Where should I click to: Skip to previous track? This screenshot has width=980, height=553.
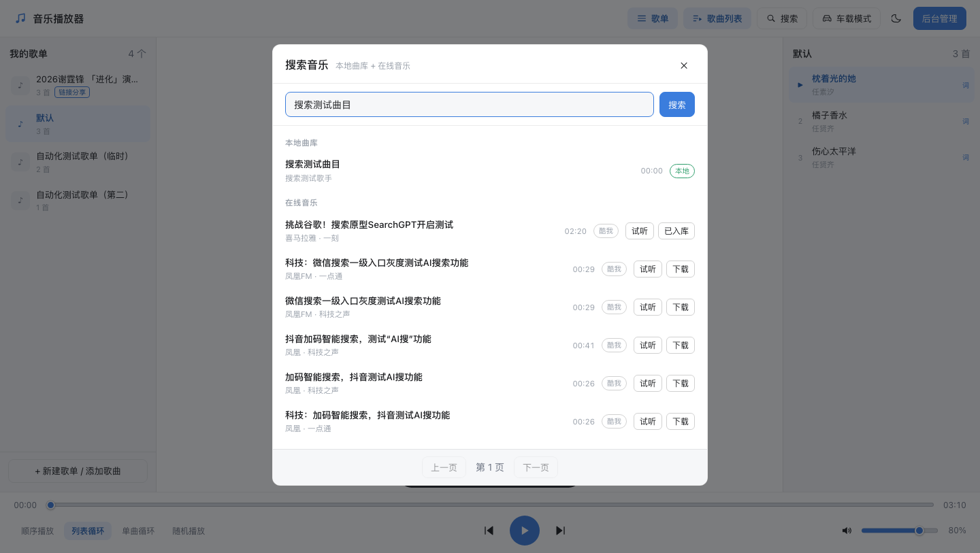coord(489,531)
